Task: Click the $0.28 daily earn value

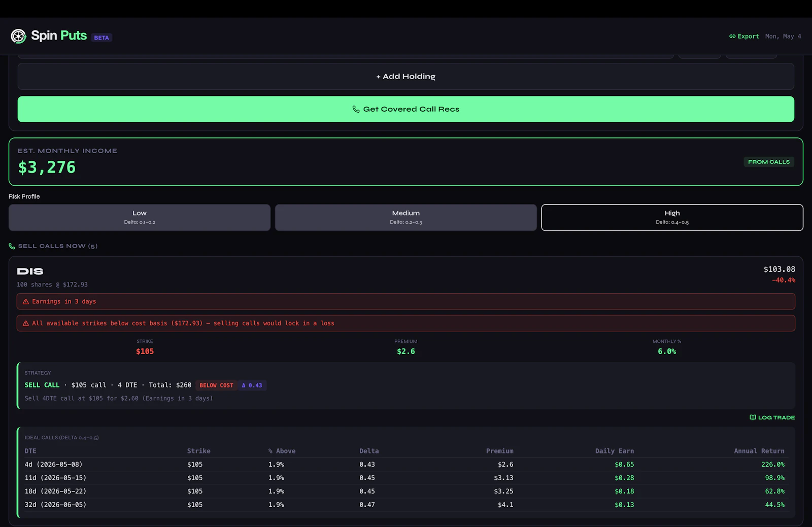Action: [x=624, y=478]
